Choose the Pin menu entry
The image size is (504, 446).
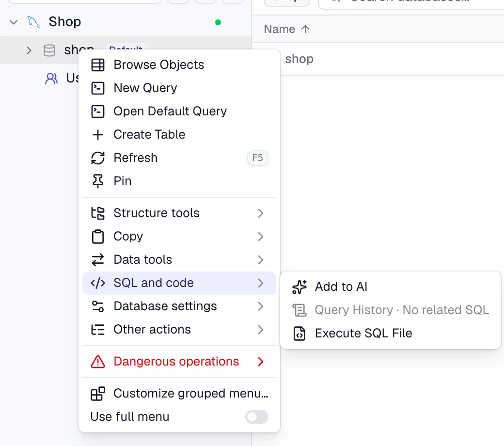(179, 181)
